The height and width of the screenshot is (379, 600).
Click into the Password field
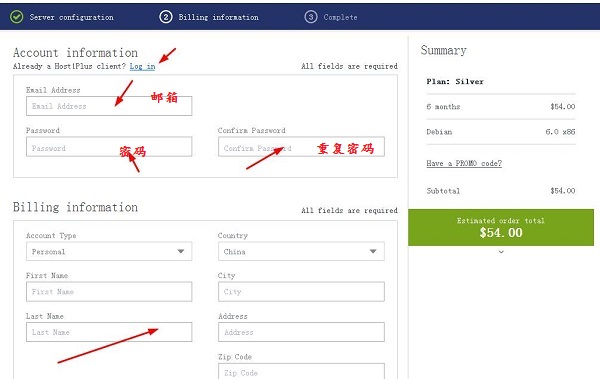click(109, 147)
